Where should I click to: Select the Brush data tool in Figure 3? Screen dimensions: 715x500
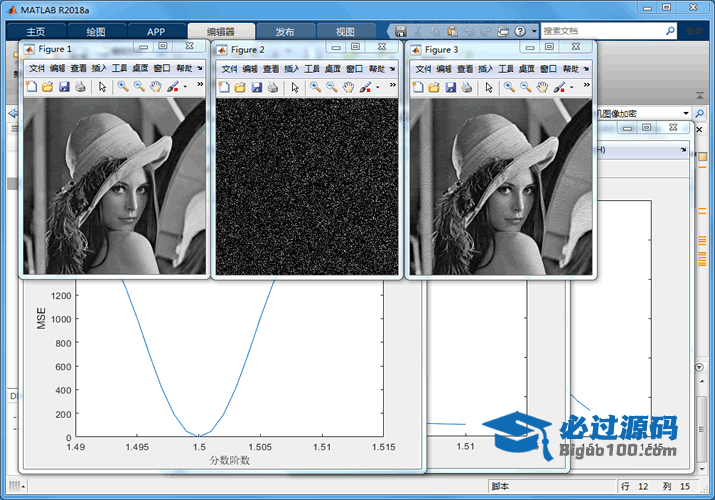559,87
